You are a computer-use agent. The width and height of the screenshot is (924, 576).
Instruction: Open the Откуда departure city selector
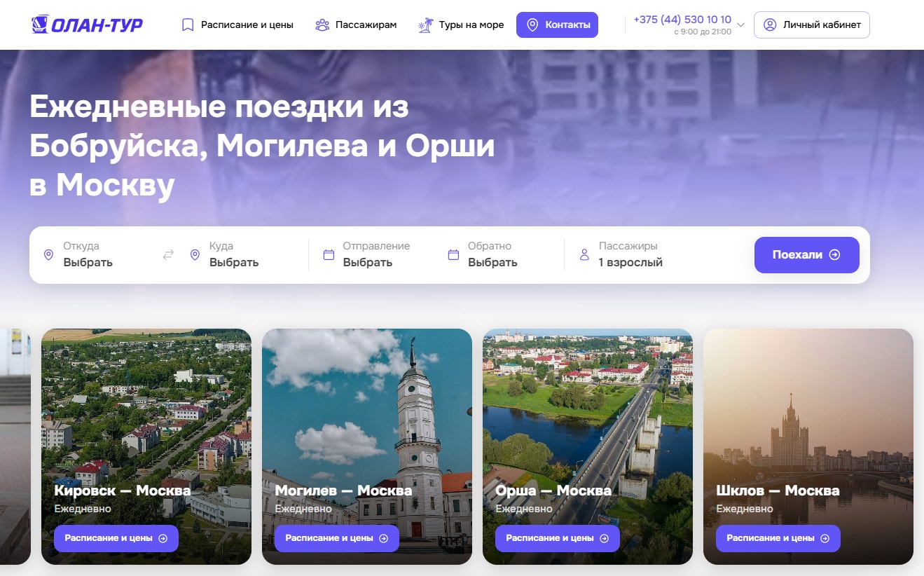pyautogui.click(x=95, y=255)
